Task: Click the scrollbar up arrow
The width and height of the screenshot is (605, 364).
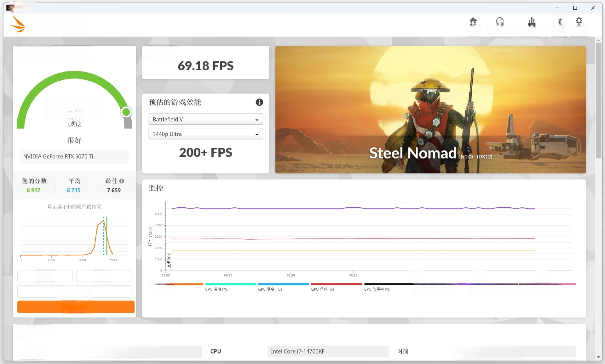Action: click(x=598, y=40)
